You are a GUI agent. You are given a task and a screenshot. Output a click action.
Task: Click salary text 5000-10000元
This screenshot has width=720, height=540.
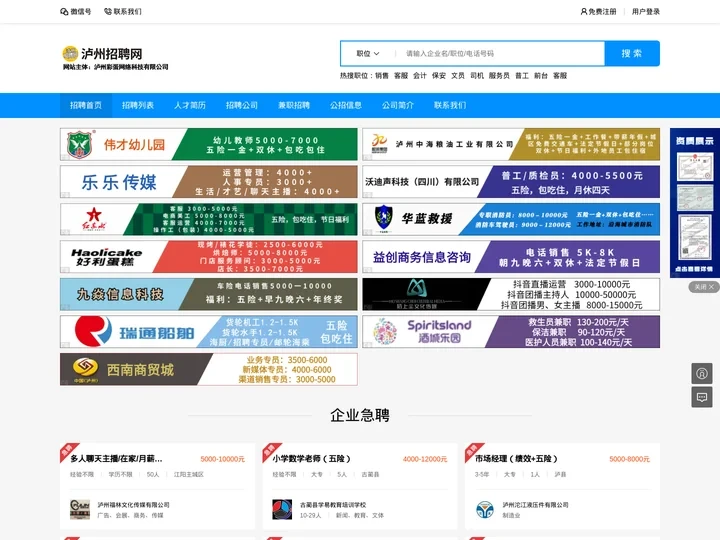(223, 459)
